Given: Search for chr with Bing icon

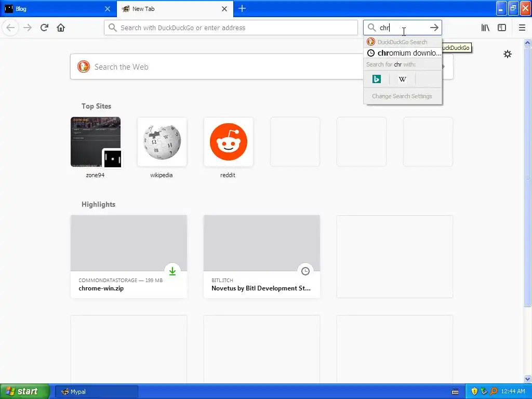Looking at the screenshot, I should (x=377, y=79).
